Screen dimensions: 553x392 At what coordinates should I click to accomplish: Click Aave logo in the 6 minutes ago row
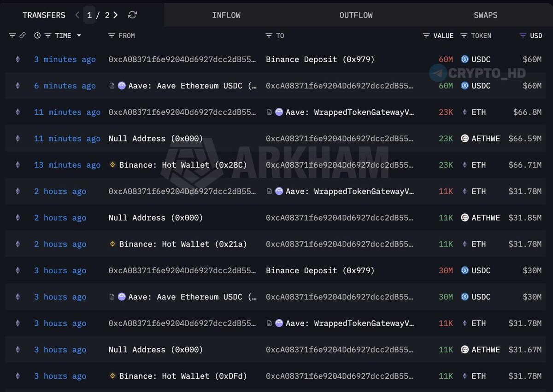(x=122, y=86)
